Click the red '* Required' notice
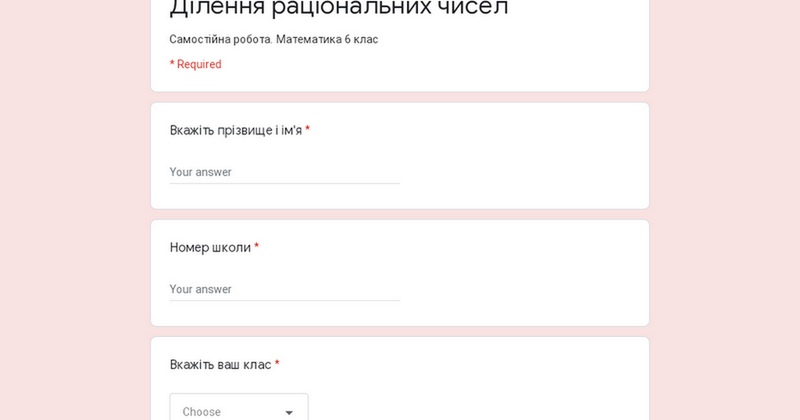Image resolution: width=800 pixels, height=420 pixels. 196,64
